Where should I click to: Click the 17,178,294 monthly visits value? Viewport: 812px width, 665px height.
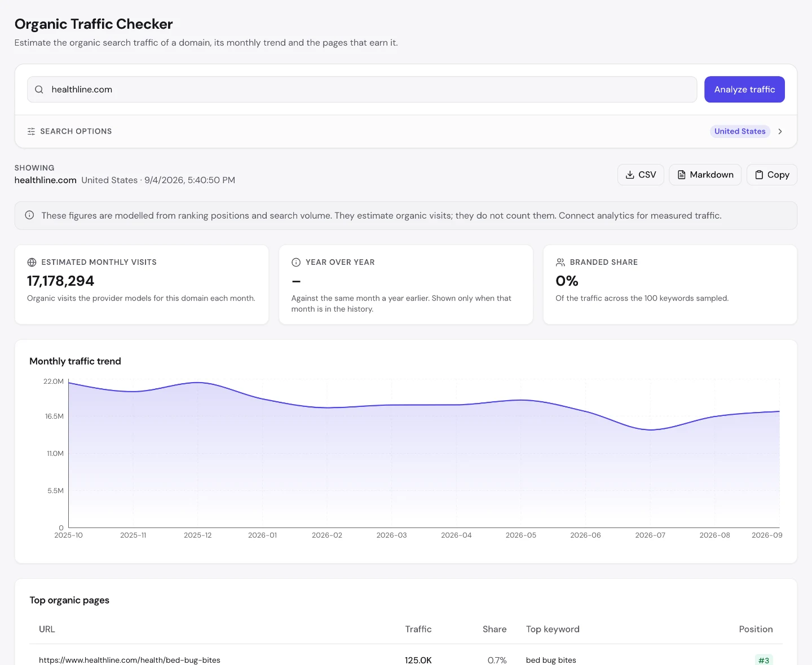(60, 281)
